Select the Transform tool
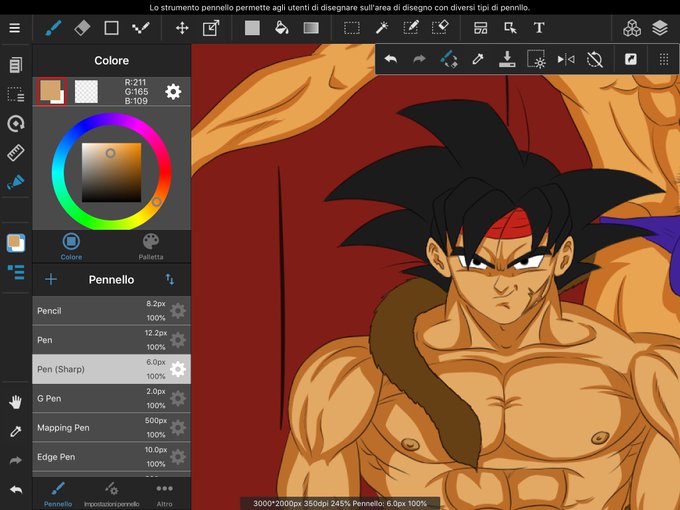Viewport: 680px width, 510px height. (211, 28)
